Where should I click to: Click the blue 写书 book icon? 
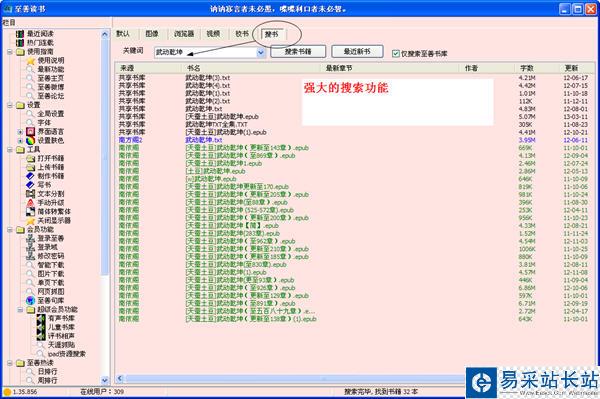[x=31, y=185]
